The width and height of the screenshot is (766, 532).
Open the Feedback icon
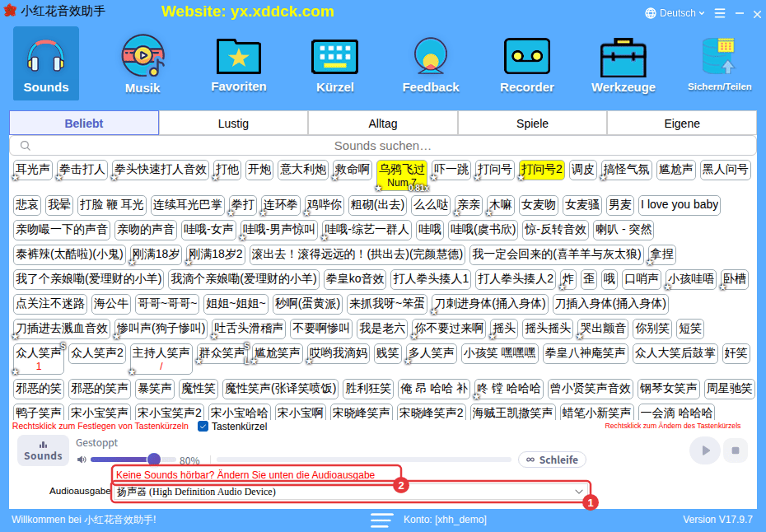coord(431,56)
